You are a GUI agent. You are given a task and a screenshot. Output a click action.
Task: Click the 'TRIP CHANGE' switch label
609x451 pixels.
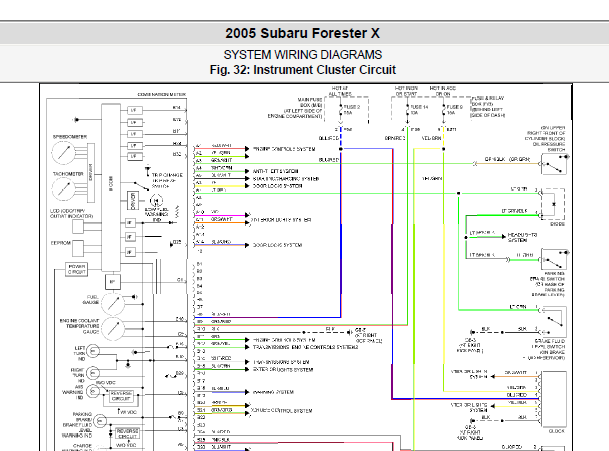click(x=167, y=175)
